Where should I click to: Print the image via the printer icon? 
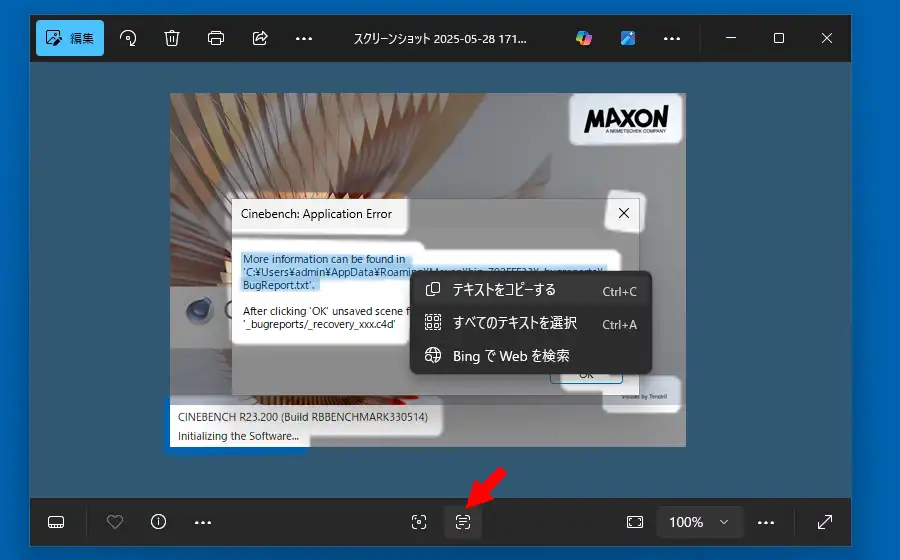pyautogui.click(x=216, y=38)
